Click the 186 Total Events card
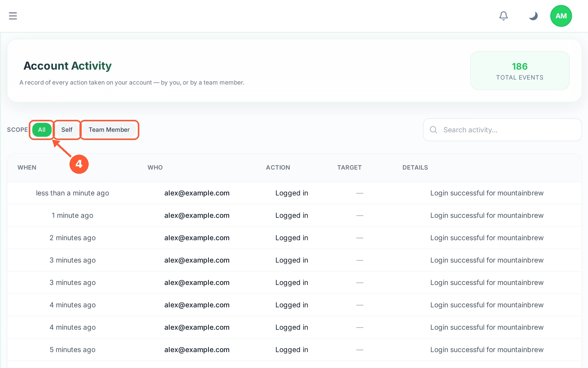The width and height of the screenshot is (588, 368). click(520, 71)
